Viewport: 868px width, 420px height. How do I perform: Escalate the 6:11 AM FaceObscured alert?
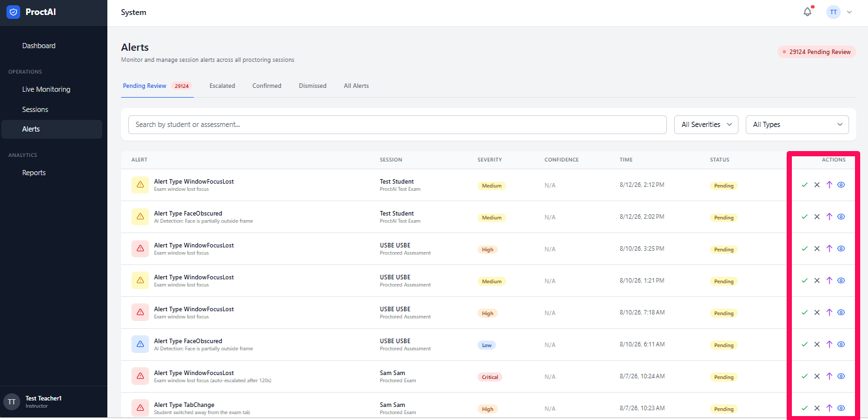point(829,344)
